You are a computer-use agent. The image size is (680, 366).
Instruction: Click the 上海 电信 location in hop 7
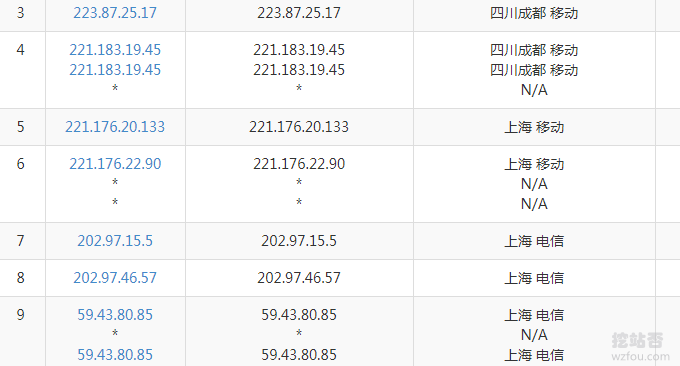click(534, 241)
